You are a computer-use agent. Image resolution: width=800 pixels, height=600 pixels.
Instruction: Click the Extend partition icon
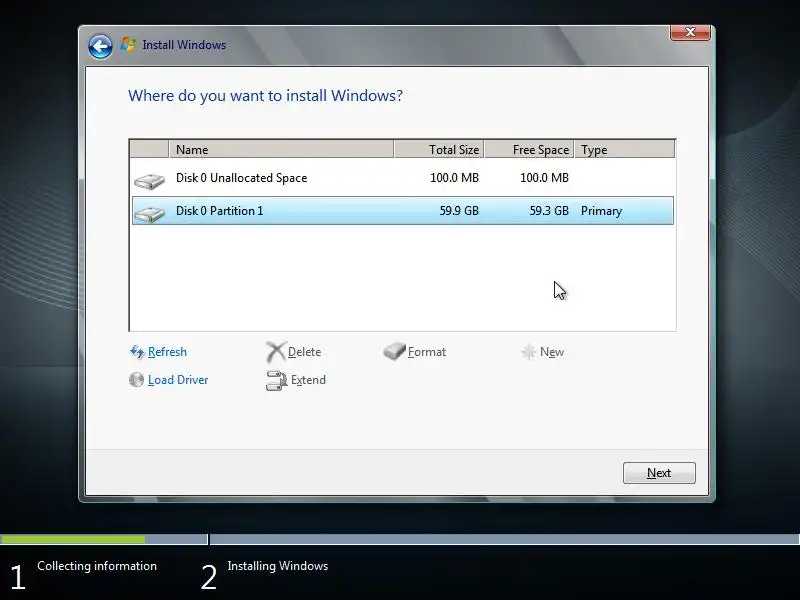pos(276,380)
